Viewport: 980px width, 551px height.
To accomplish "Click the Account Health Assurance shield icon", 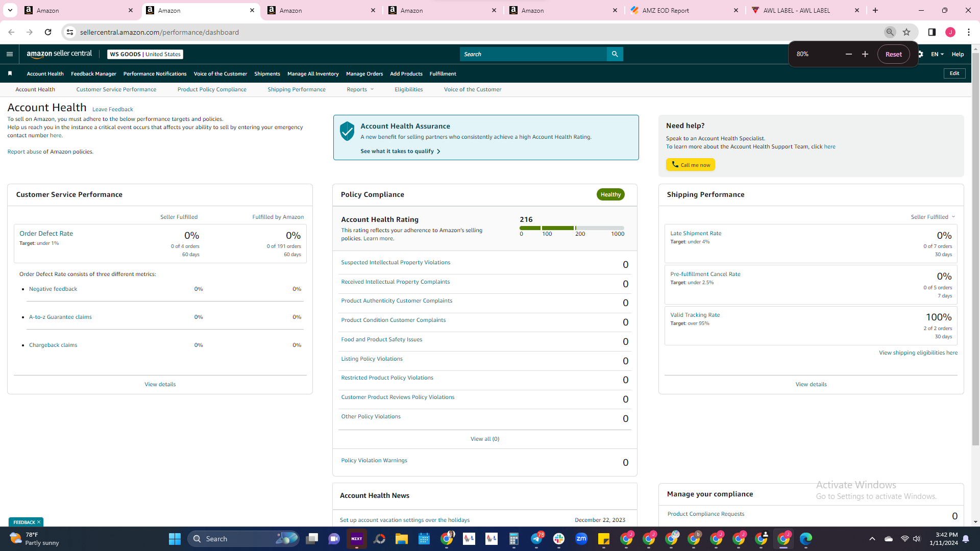I will [x=347, y=131].
